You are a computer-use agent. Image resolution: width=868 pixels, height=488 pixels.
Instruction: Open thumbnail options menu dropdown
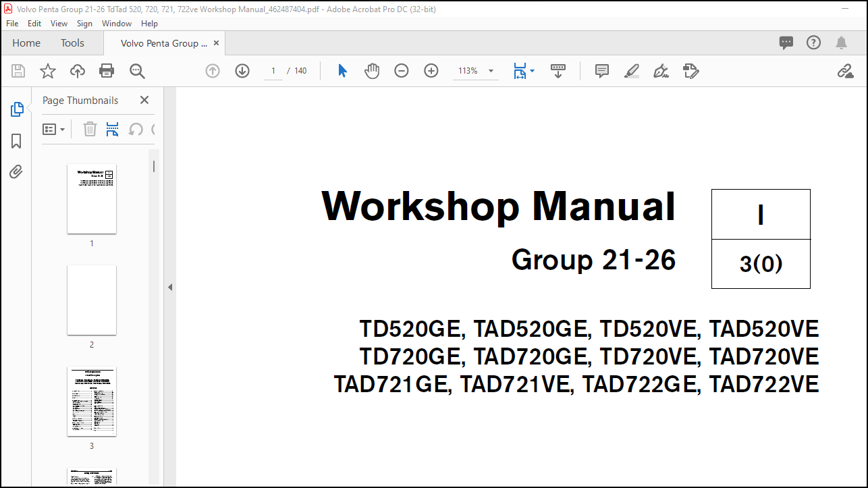click(54, 129)
